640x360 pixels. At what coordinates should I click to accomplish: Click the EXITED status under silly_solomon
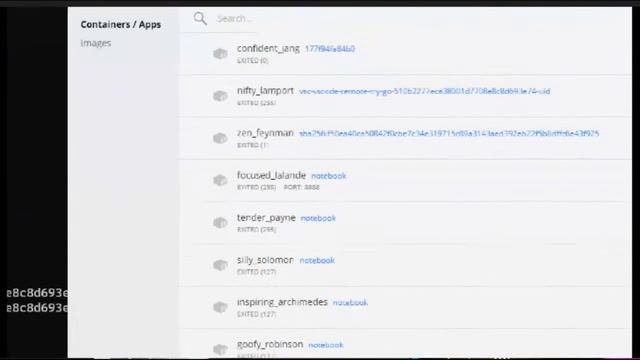click(x=256, y=272)
